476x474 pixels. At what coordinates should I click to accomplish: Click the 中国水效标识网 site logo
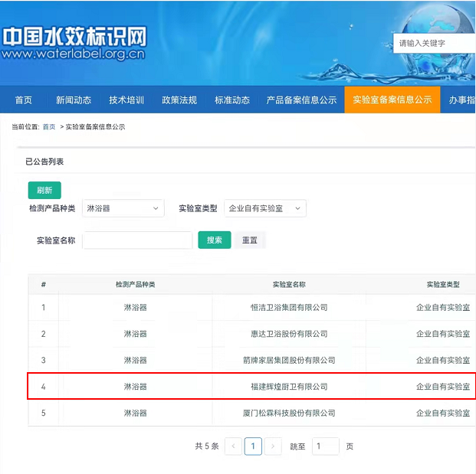click(x=74, y=43)
